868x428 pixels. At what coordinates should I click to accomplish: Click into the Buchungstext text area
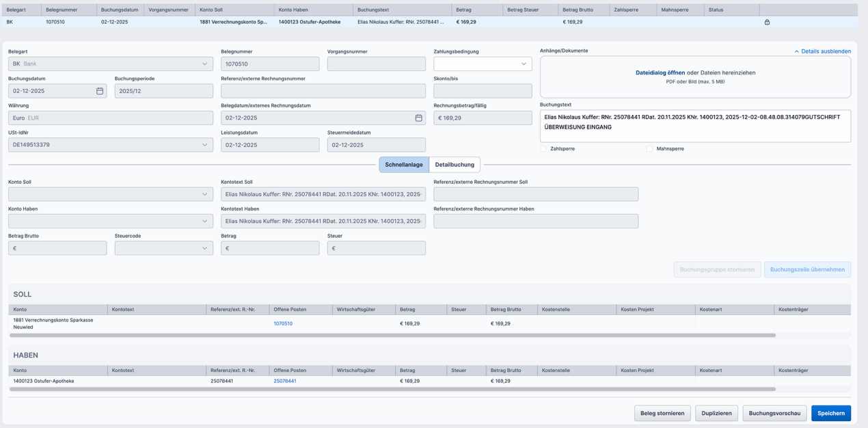[694, 126]
